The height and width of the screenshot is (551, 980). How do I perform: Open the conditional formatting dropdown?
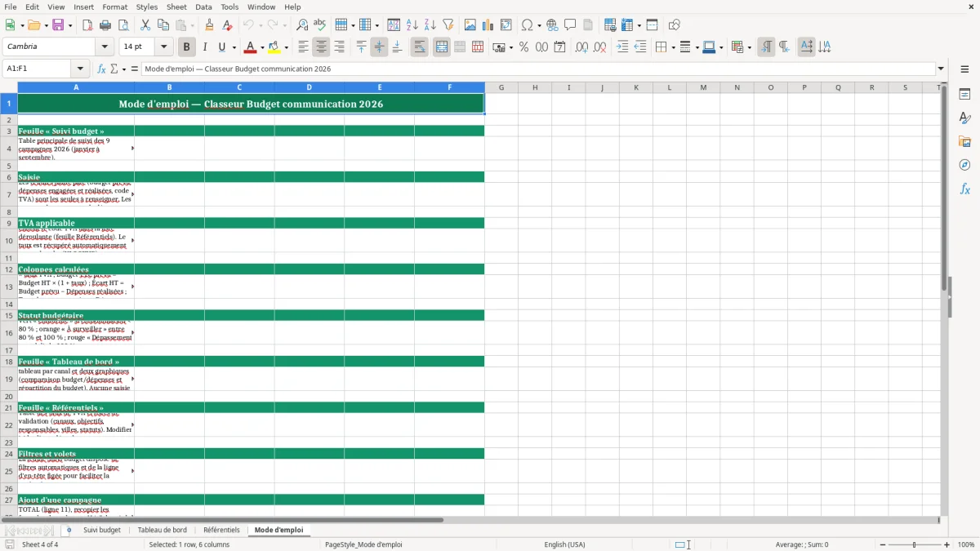[x=750, y=47]
